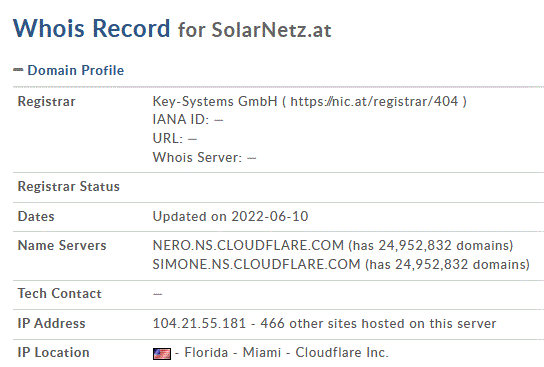Open '466 other sites hosted on this server'
Screen dimensions: 544x367
coord(378,323)
